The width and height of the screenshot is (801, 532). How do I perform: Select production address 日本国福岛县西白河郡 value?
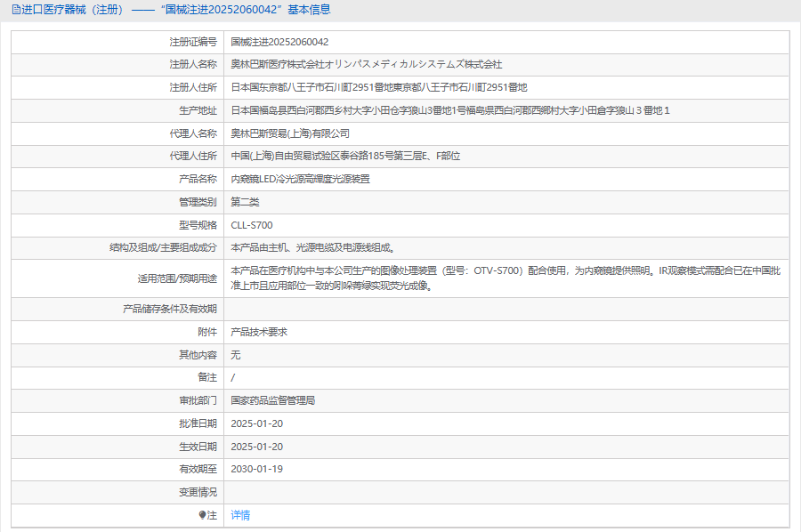point(450,110)
